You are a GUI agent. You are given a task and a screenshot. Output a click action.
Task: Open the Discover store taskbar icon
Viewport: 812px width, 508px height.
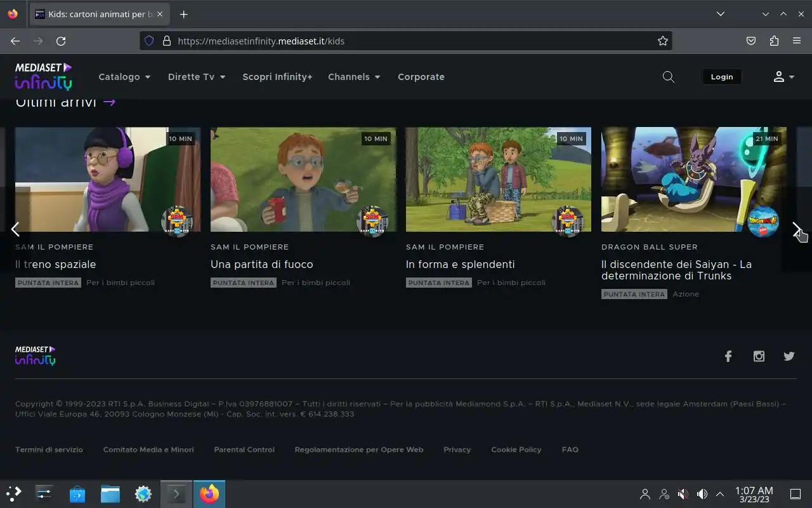[x=77, y=493]
